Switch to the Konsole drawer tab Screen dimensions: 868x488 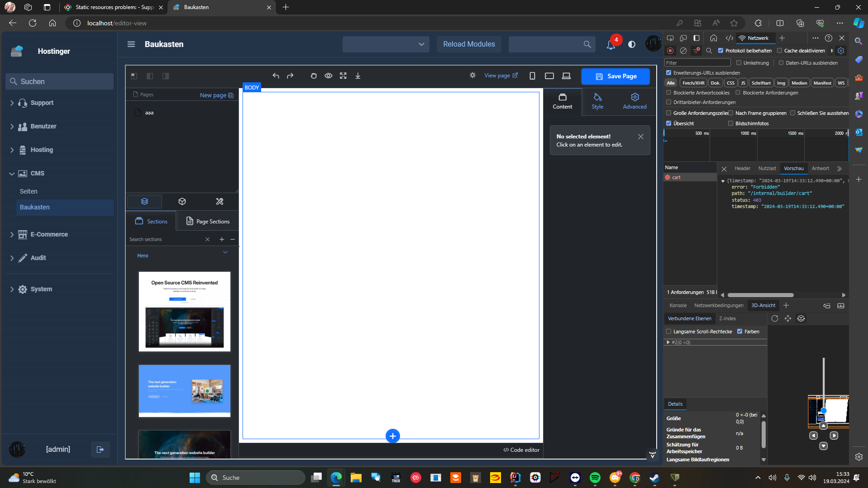678,305
